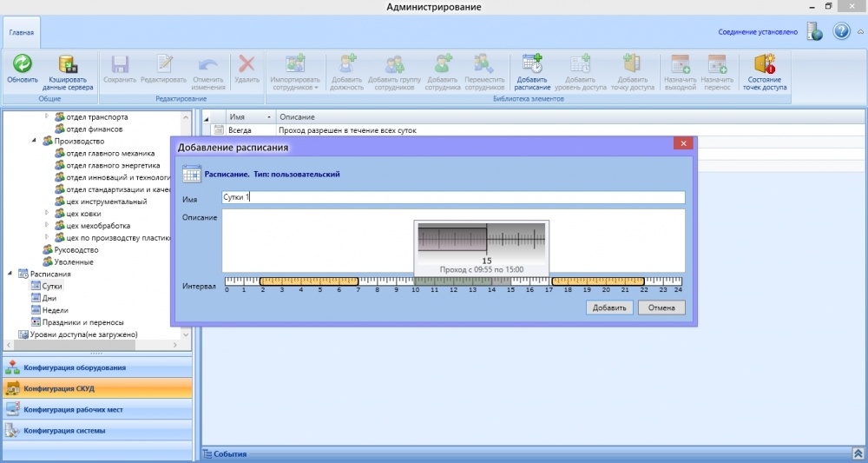
Task: Click the server connection status icon
Action: click(814, 31)
